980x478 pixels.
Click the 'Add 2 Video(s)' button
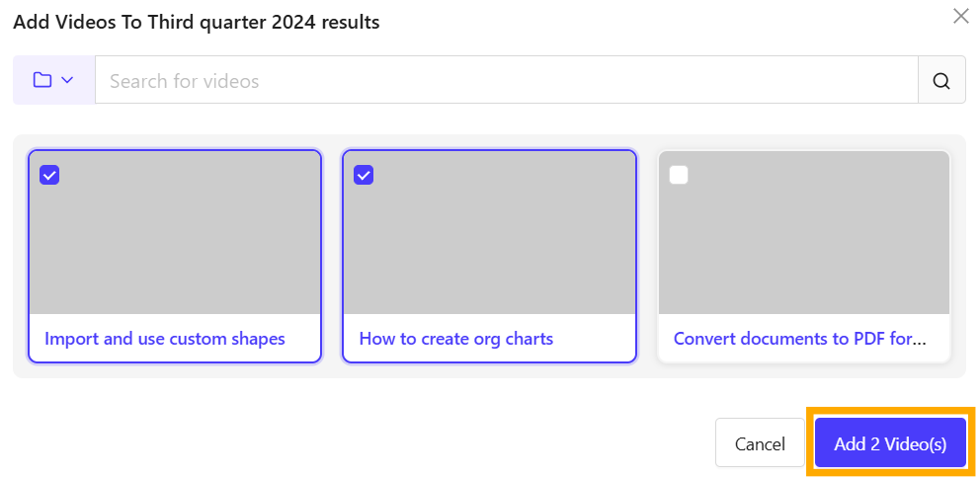(890, 443)
